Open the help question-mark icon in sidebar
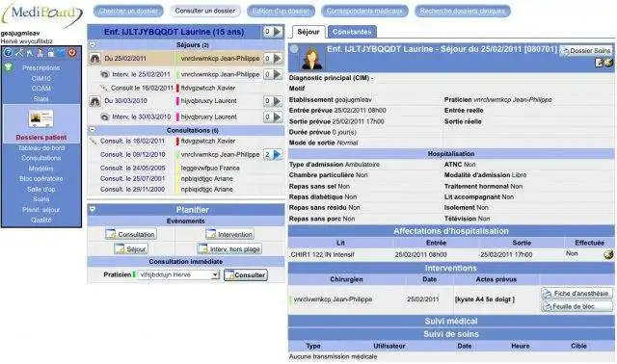The height and width of the screenshot is (364, 617). point(8,53)
